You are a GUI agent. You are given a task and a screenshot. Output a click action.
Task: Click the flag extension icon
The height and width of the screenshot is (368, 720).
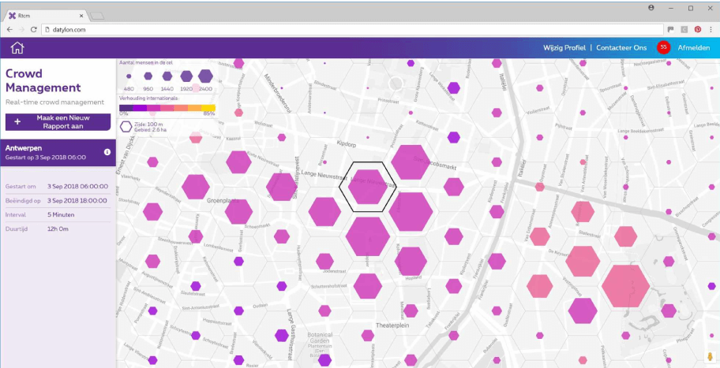[670, 29]
